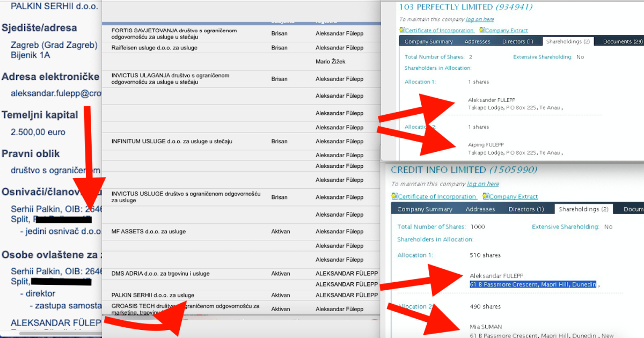Click '2.500,00 euro' capital value
644x338 pixels.
[38, 132]
